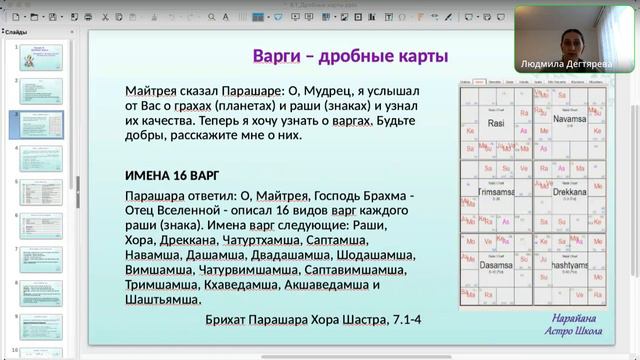Screen dimensions: 640x360
Task: Create a new presentation with New icon
Action: (x=16, y=17)
